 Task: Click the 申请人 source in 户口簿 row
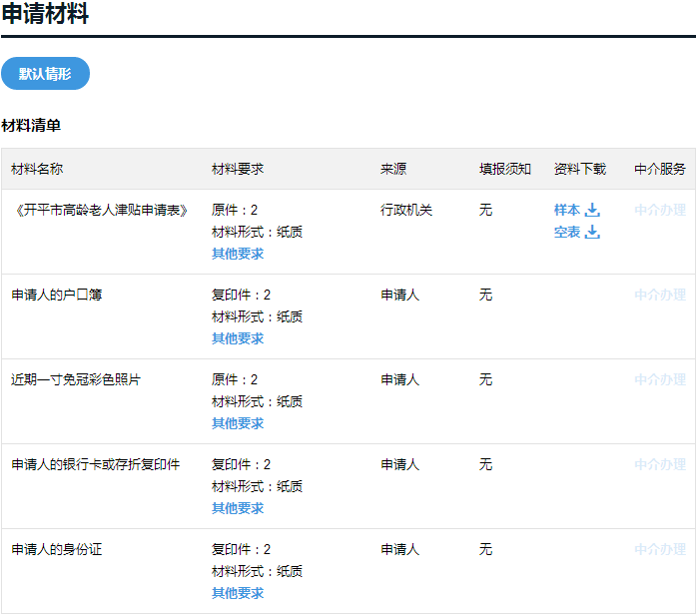(400, 295)
